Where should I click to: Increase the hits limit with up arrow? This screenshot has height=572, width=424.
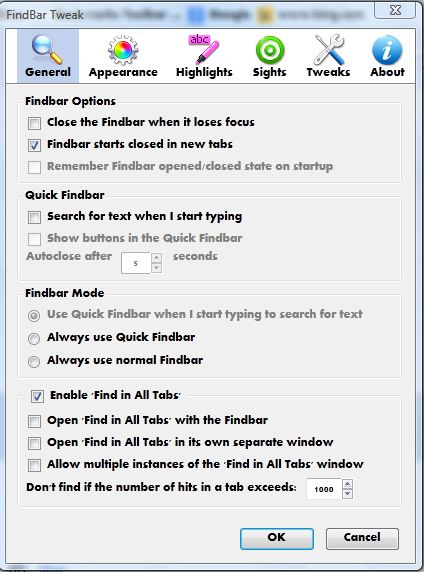[x=347, y=484]
